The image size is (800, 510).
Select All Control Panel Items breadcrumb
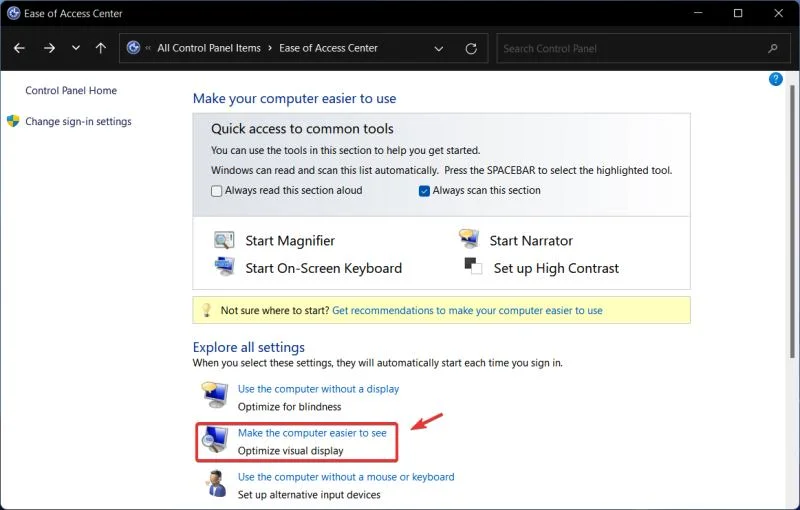click(x=209, y=48)
